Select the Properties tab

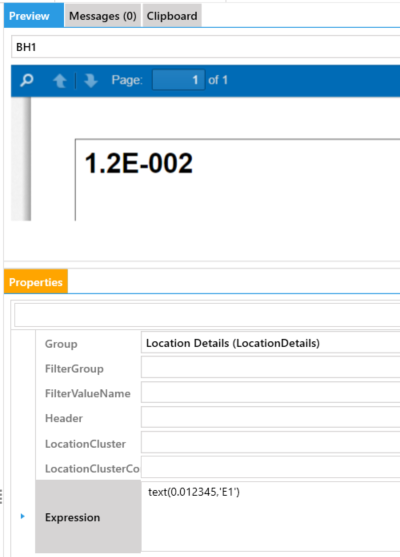36,282
